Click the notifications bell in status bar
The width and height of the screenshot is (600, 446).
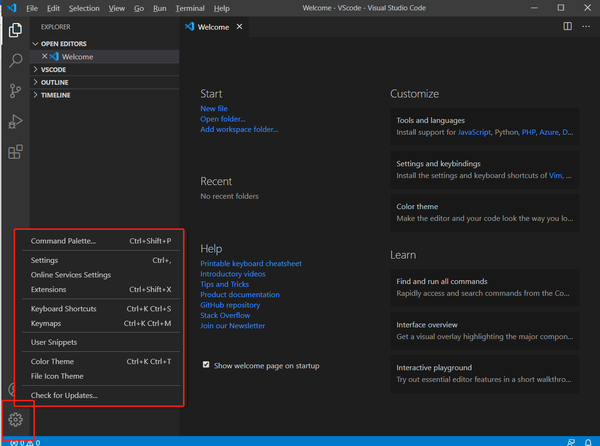tap(588, 442)
